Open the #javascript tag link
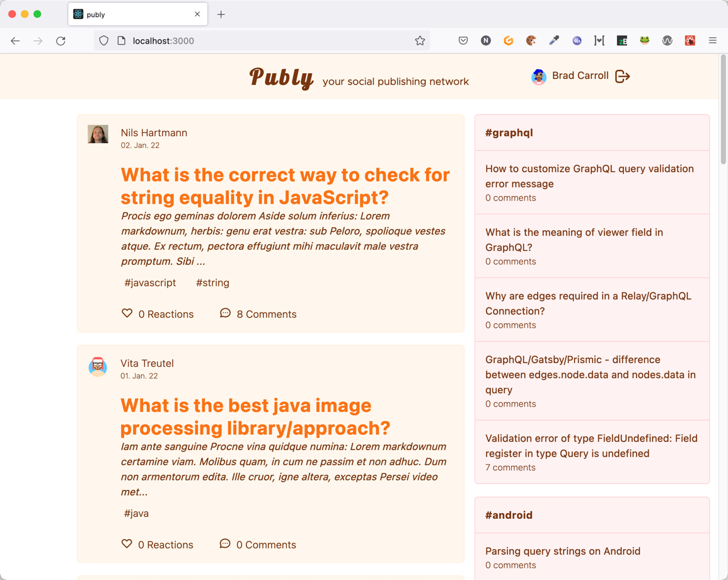The height and width of the screenshot is (580, 728). click(150, 283)
